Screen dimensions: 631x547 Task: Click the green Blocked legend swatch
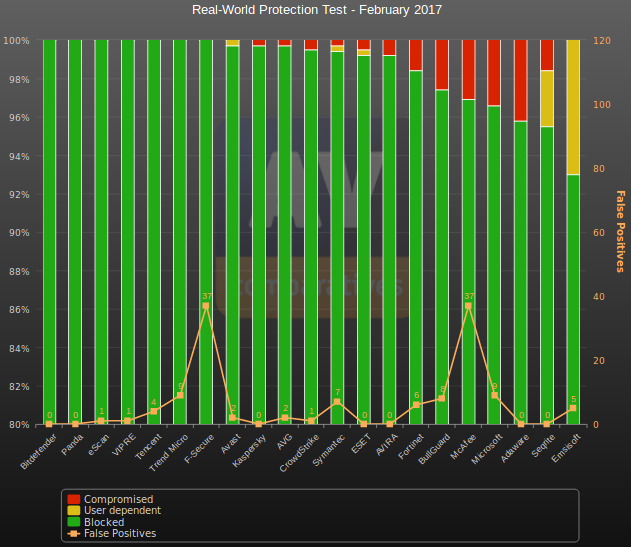pos(74,522)
